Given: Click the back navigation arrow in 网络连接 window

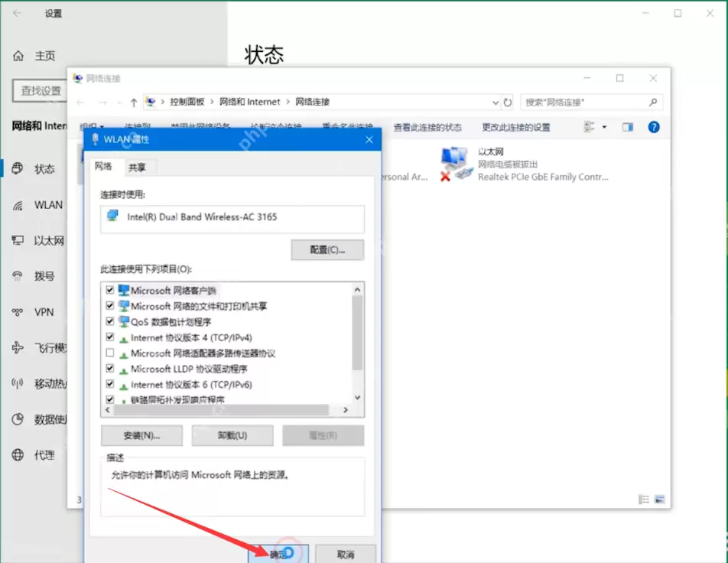Looking at the screenshot, I should tap(80, 102).
